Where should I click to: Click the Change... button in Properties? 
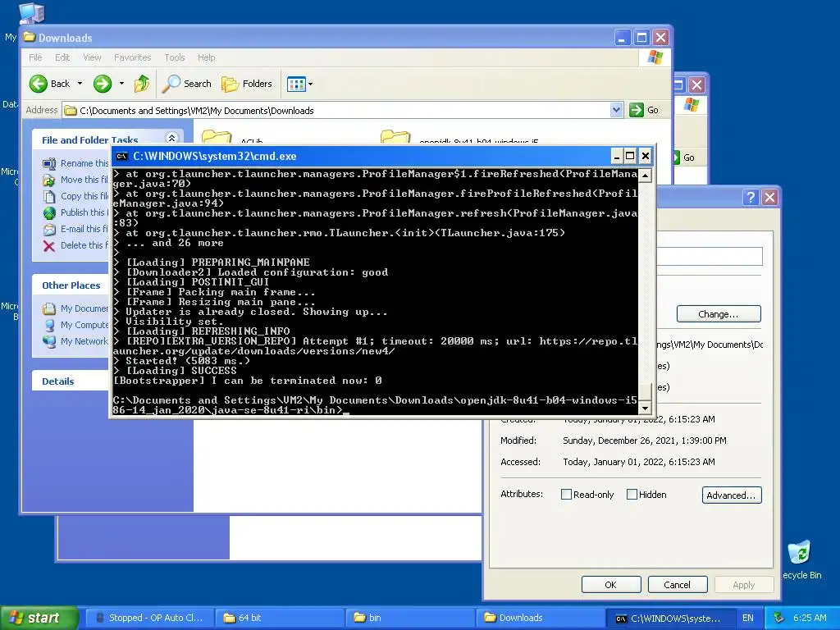click(x=719, y=314)
